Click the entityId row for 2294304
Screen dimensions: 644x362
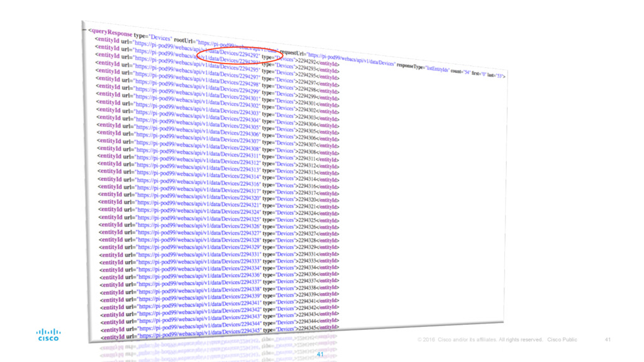(218, 118)
